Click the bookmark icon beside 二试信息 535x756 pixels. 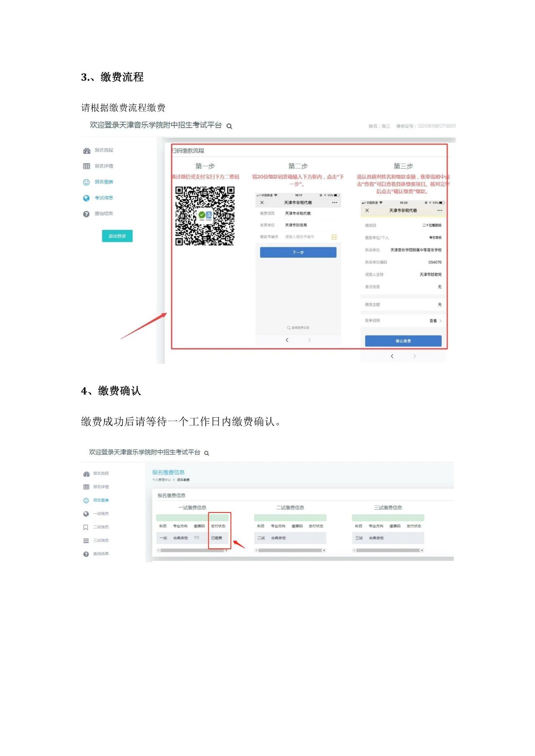tap(86, 527)
